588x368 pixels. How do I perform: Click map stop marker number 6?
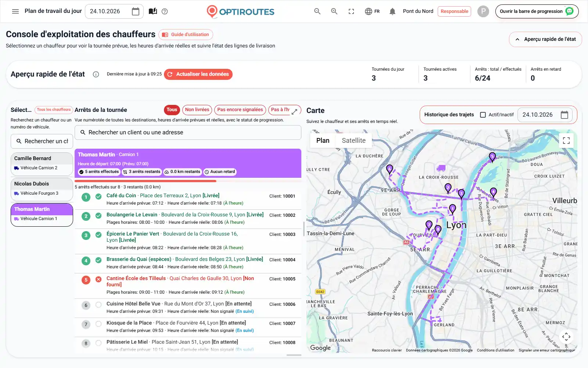point(390,169)
